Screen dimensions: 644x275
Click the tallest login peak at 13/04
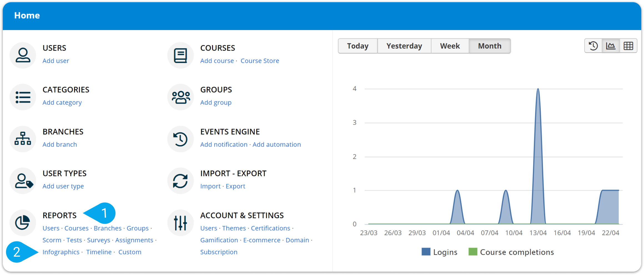click(x=538, y=90)
